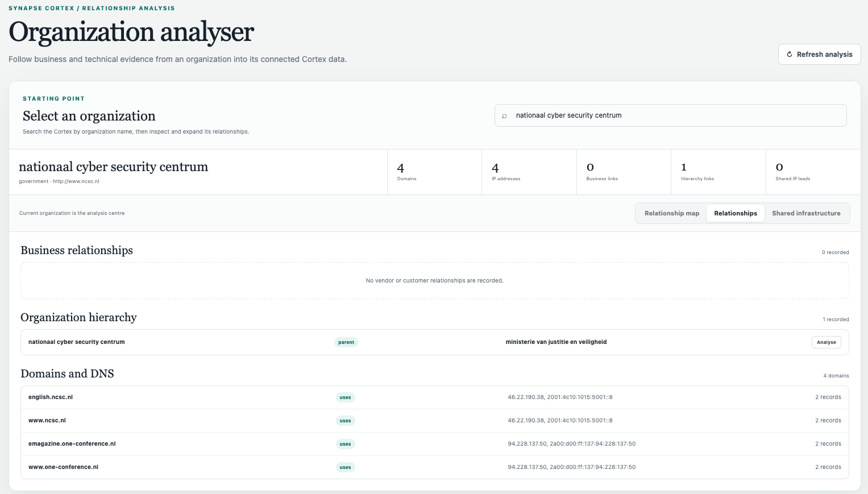Viewport: 868px width, 494px height.
Task: Click the IP addresses listed for english.ncsc.nl
Action: point(560,397)
